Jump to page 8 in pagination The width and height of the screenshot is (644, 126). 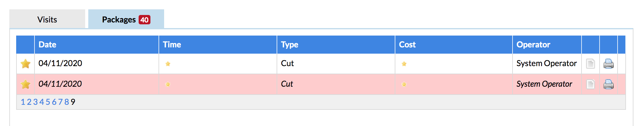coord(67,102)
